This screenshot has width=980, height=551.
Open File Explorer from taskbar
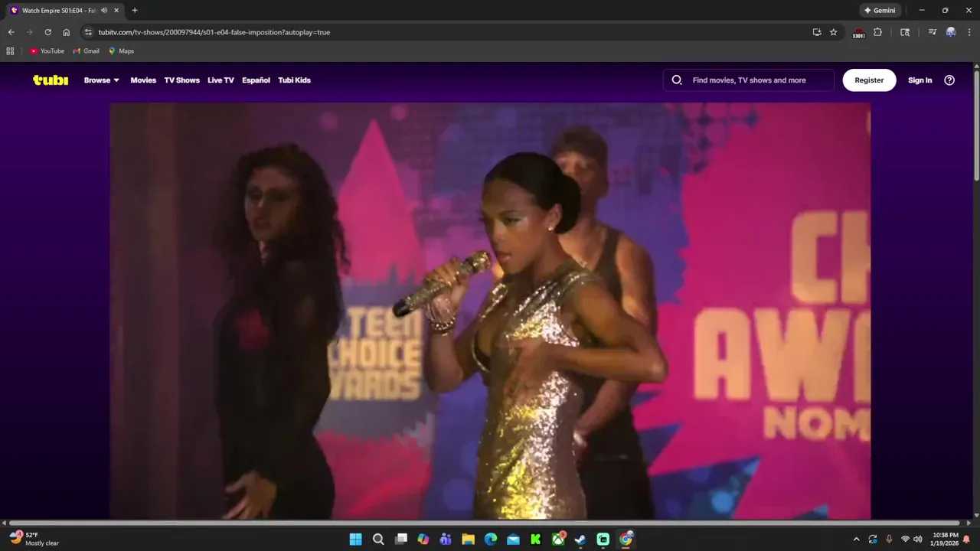(468, 540)
